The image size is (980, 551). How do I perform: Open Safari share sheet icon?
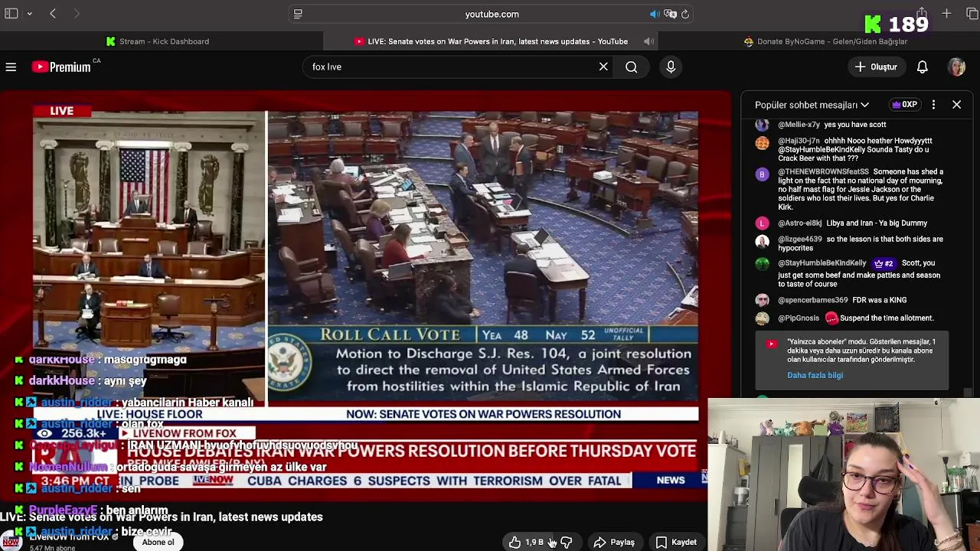tap(922, 14)
